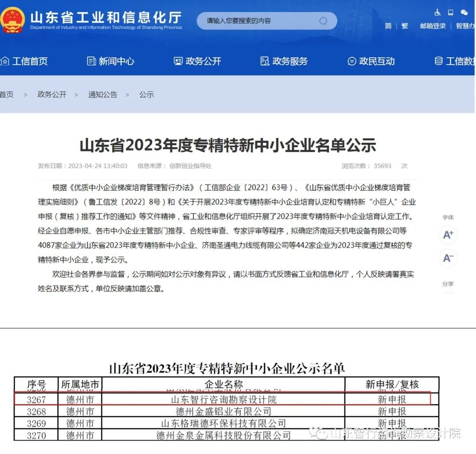
Task: Click 公示 in the breadcrumb
Action: [x=146, y=95]
